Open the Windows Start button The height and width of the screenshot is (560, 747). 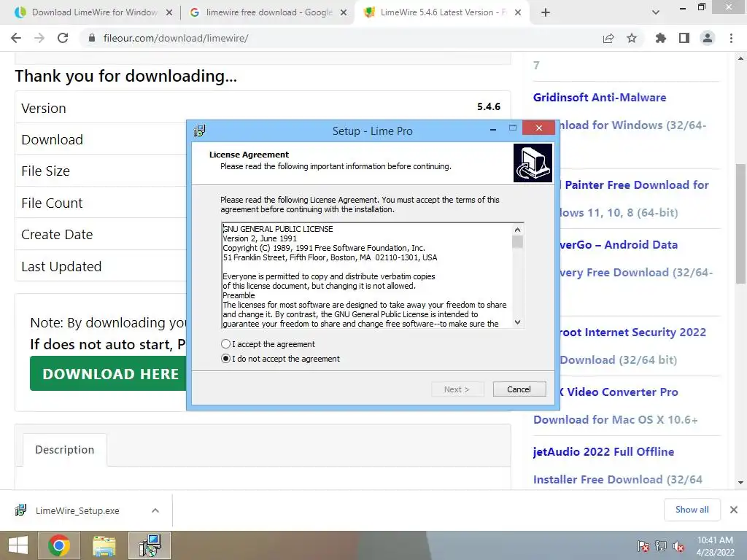(x=18, y=545)
